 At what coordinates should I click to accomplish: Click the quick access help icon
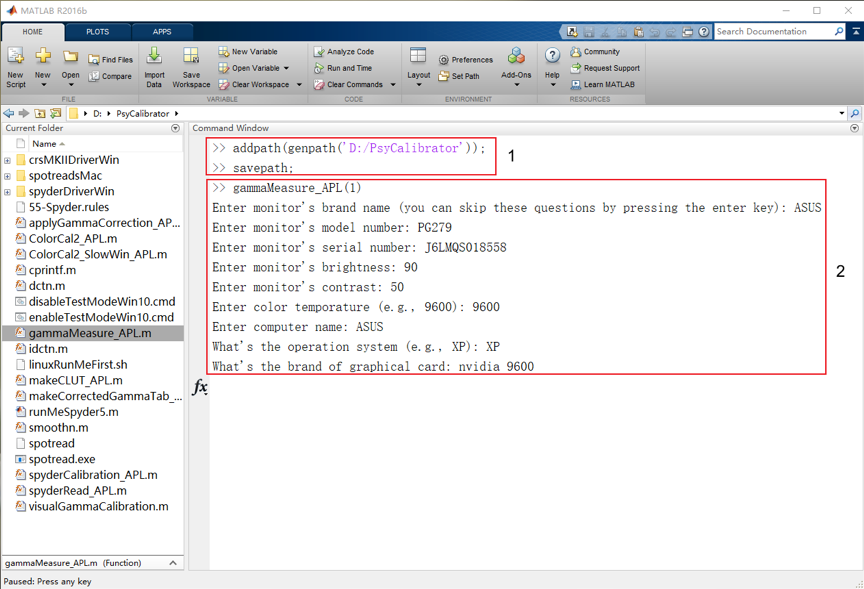tap(704, 31)
